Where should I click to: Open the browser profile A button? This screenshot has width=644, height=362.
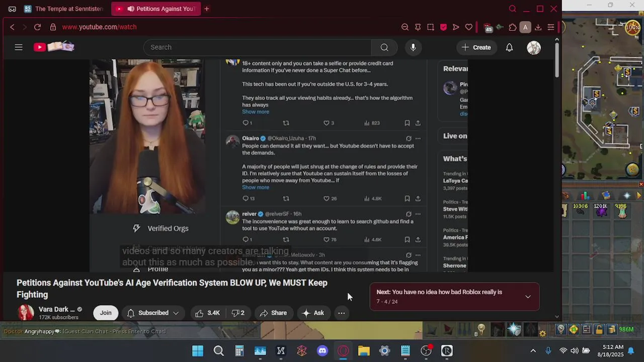click(x=525, y=27)
